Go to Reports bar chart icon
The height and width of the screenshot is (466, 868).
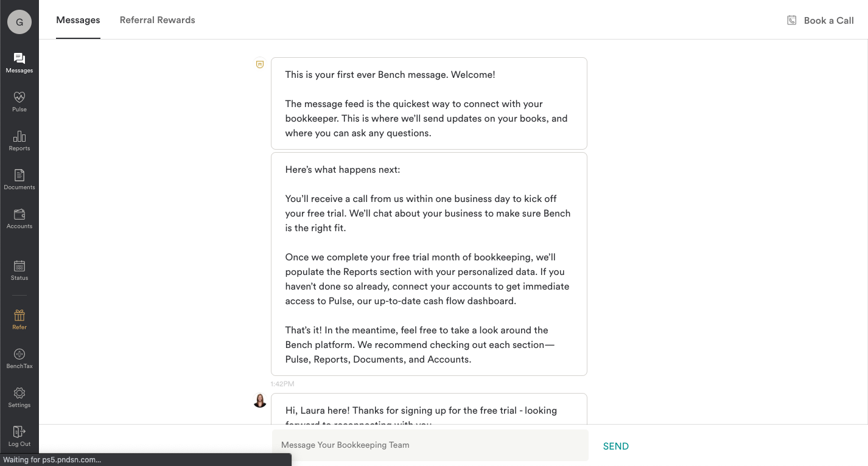pos(19,136)
